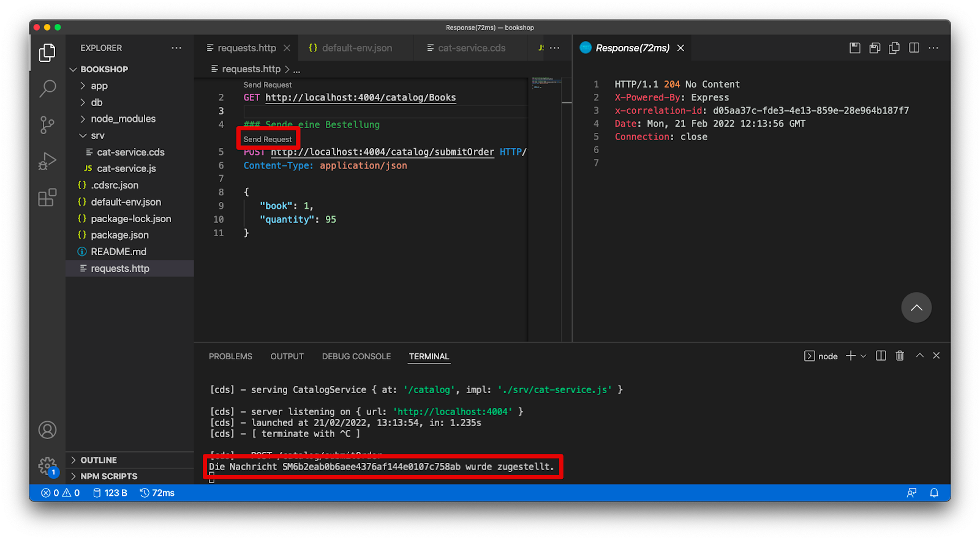980x540 pixels.
Task: Collapse the srv folder
Action: (x=130, y=135)
